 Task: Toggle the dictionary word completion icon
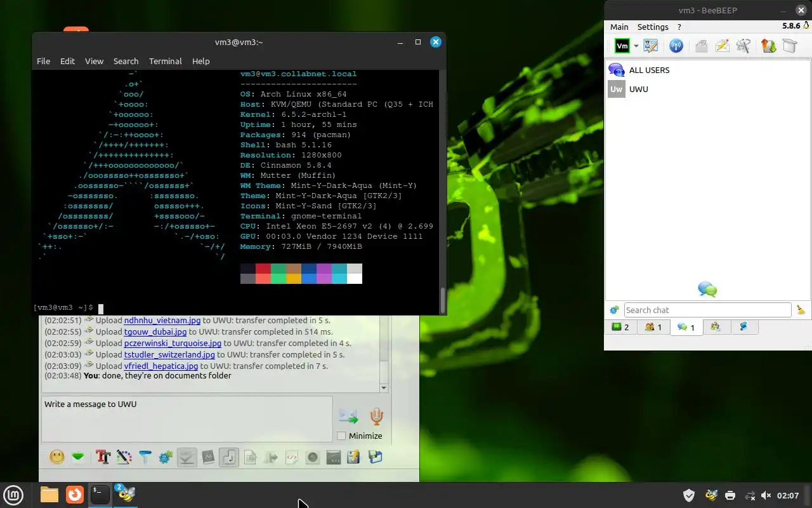coord(208,457)
